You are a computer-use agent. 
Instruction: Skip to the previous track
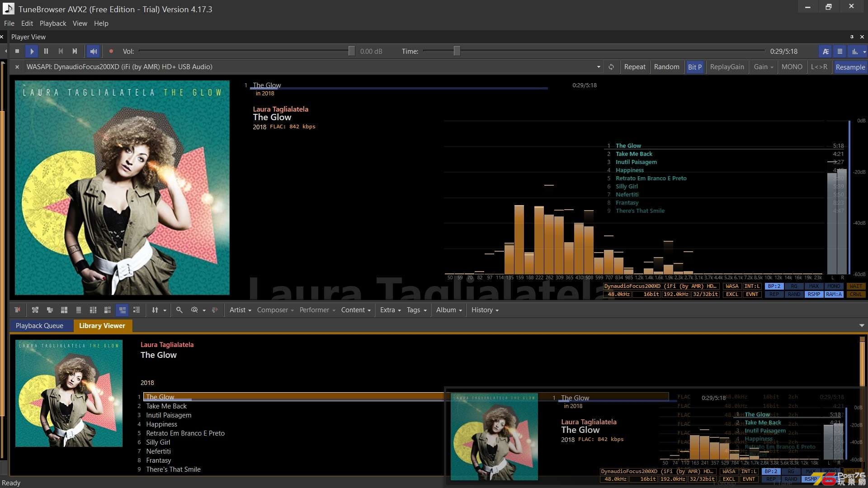tap(61, 52)
